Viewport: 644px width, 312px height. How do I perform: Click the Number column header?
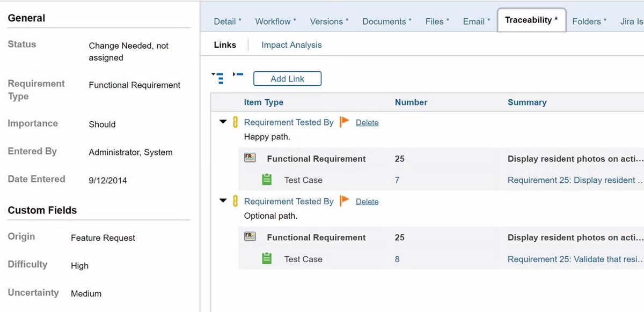[411, 102]
